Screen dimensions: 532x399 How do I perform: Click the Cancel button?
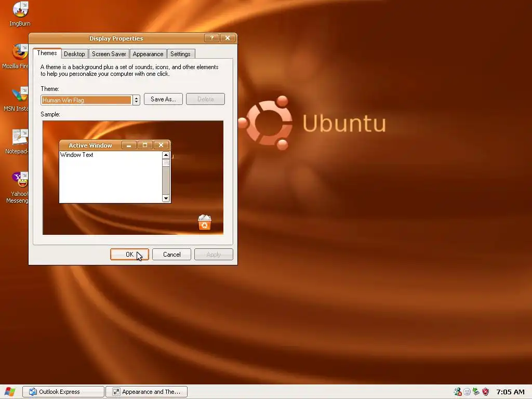tap(171, 255)
